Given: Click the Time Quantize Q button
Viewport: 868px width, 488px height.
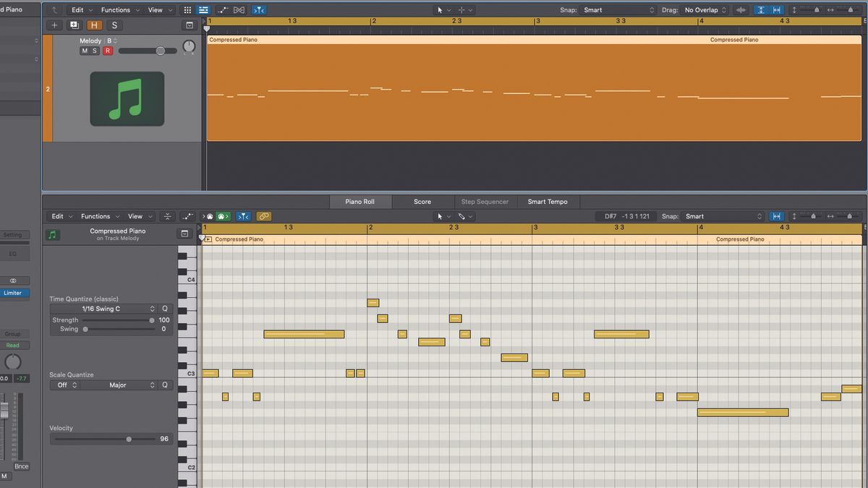Looking at the screenshot, I should 165,309.
